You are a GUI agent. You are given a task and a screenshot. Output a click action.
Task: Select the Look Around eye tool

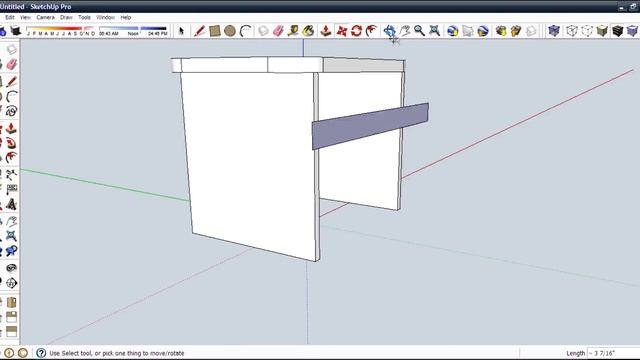pyautogui.click(x=11, y=268)
